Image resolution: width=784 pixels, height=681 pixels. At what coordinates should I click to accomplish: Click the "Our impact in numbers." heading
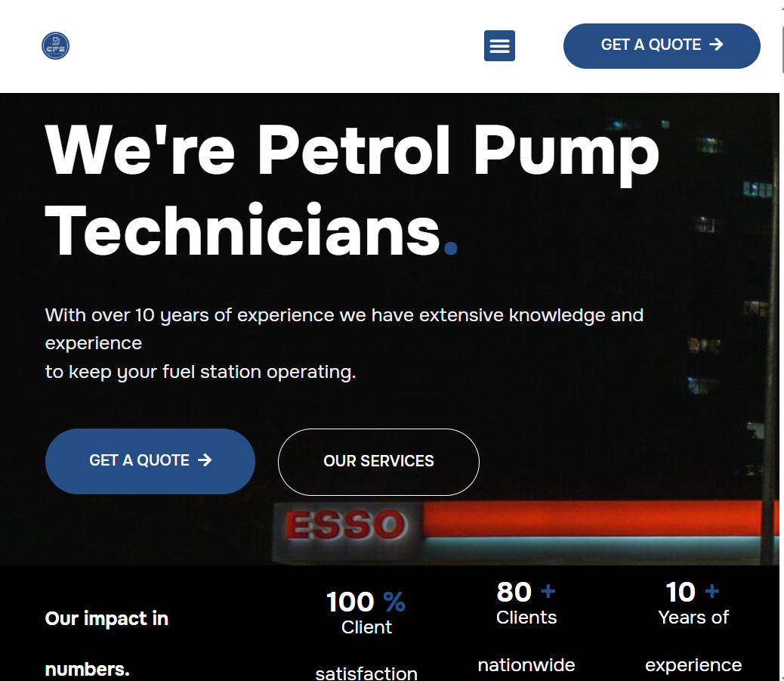click(106, 643)
